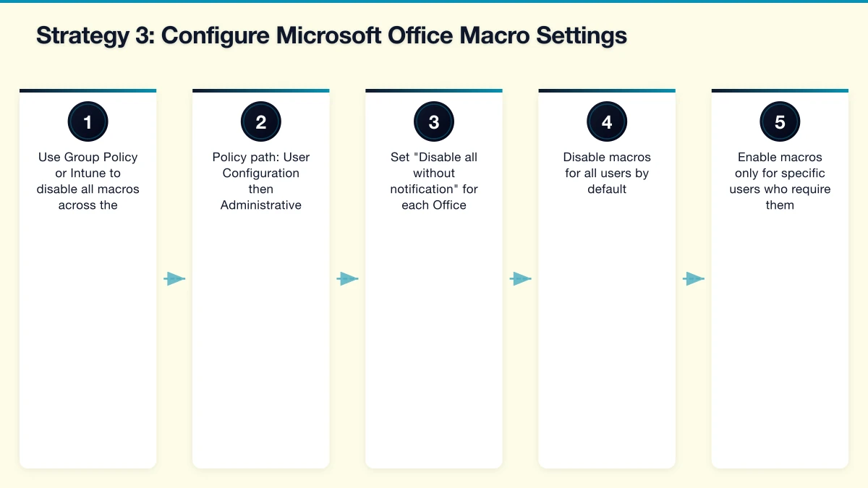The height and width of the screenshot is (488, 868).
Task: Click the step 4 number circle
Action: [x=607, y=121]
